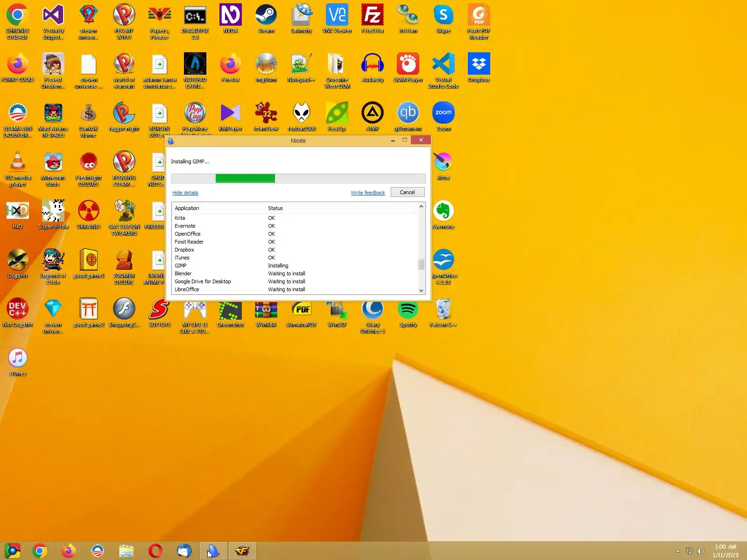747x560 pixels.
Task: Click the taskbar clock showing 1:00 AM
Action: pyautogui.click(x=726, y=551)
